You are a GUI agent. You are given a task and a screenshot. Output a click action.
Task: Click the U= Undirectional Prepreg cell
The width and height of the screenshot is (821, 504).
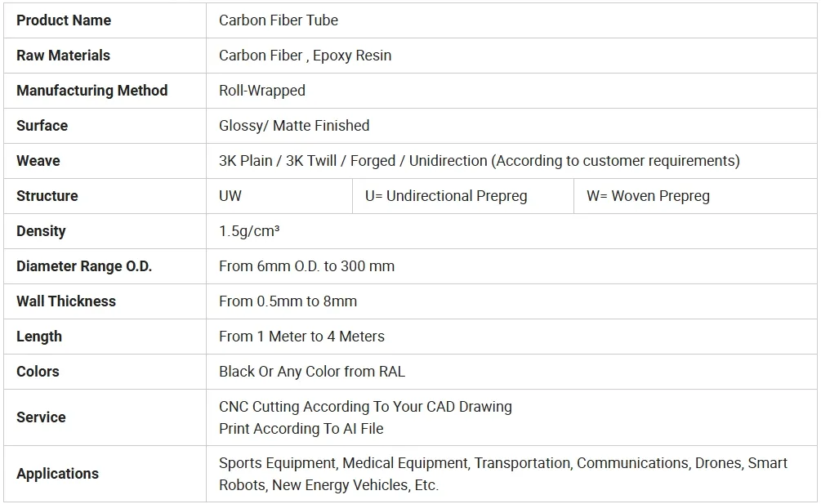coord(446,196)
